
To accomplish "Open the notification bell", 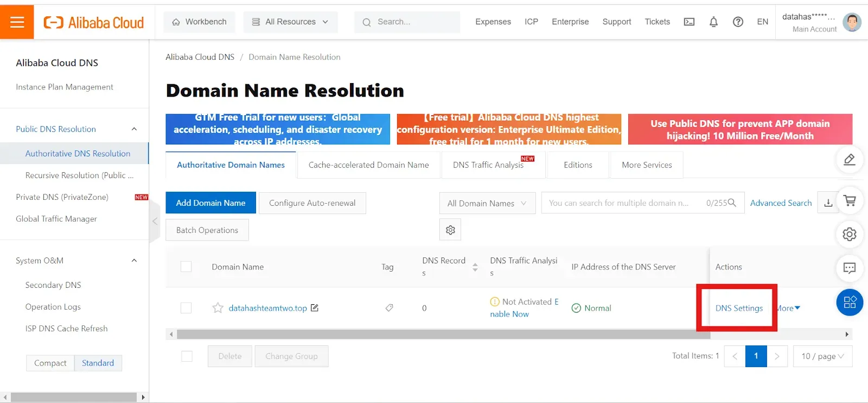I will point(713,22).
